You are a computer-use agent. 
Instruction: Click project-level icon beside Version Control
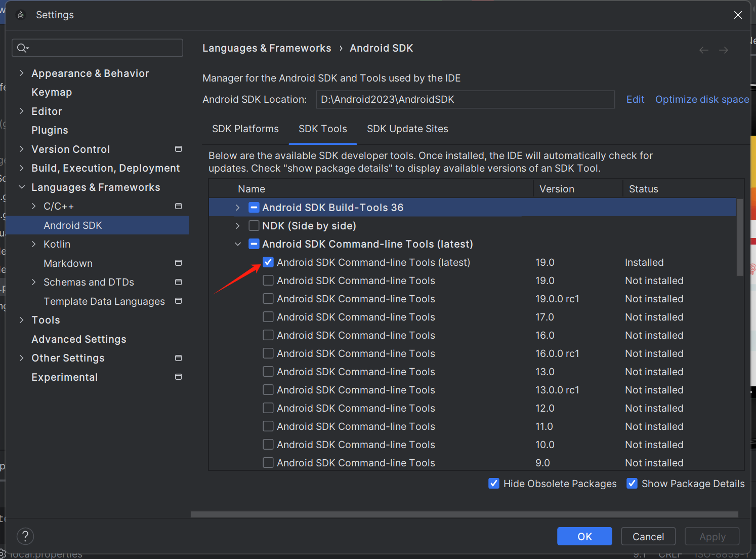coord(178,149)
